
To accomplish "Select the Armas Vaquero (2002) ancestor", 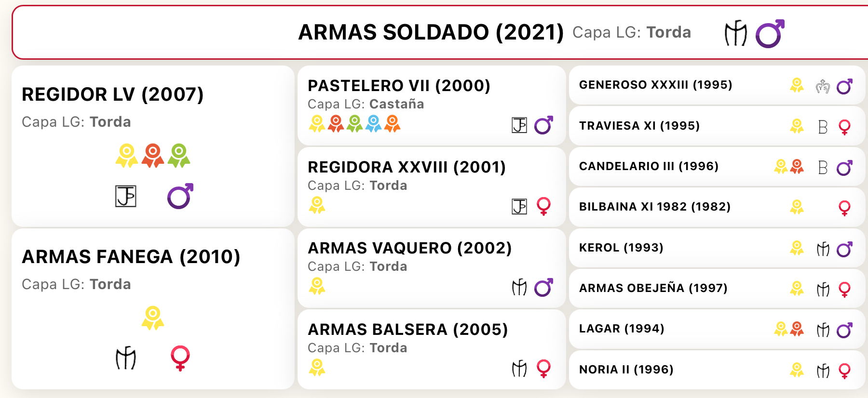I will [x=409, y=248].
